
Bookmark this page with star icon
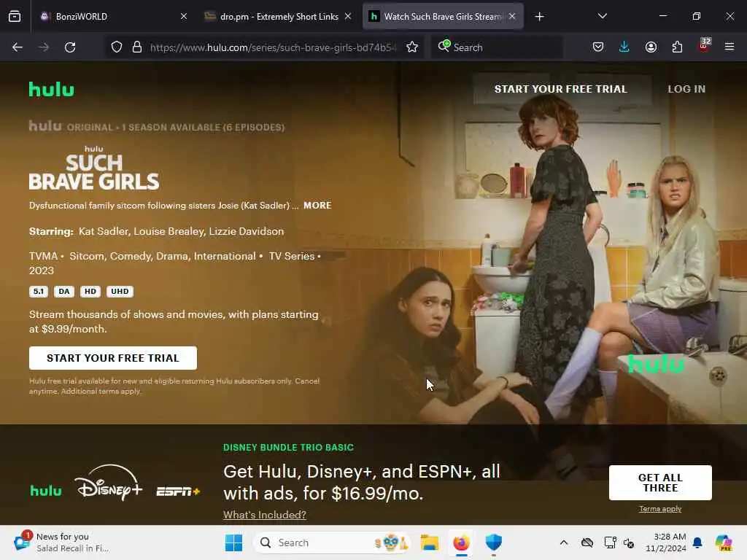[x=412, y=47]
